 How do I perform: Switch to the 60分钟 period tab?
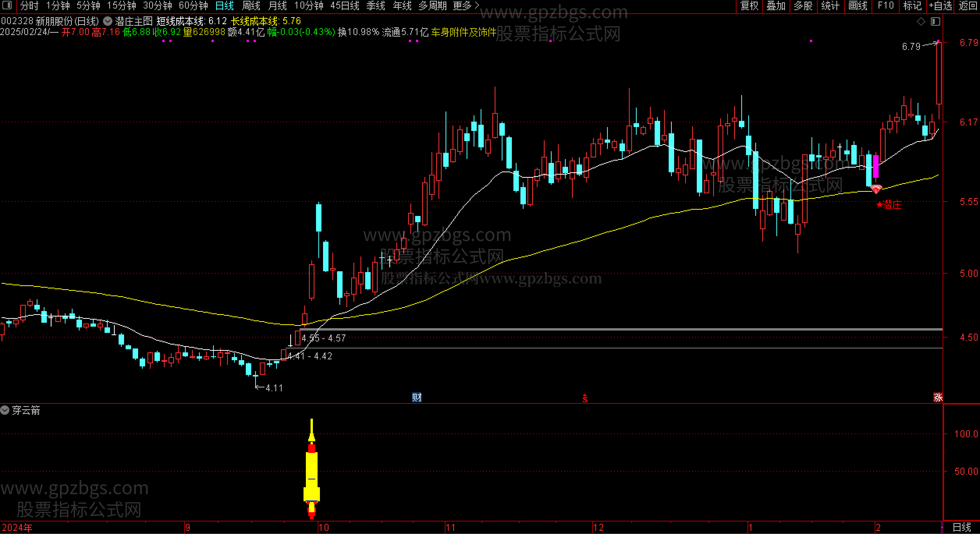click(193, 5)
